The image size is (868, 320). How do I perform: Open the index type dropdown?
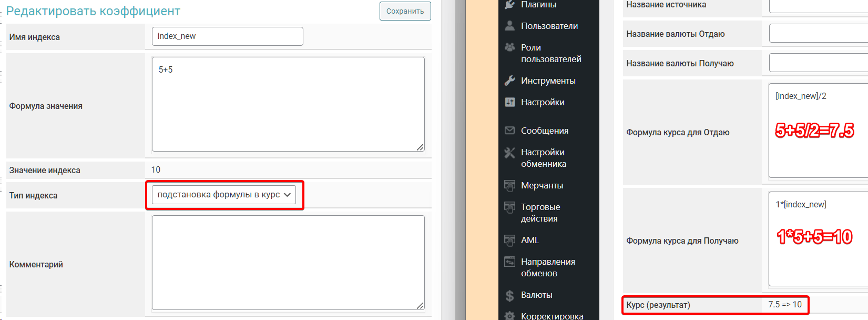223,195
